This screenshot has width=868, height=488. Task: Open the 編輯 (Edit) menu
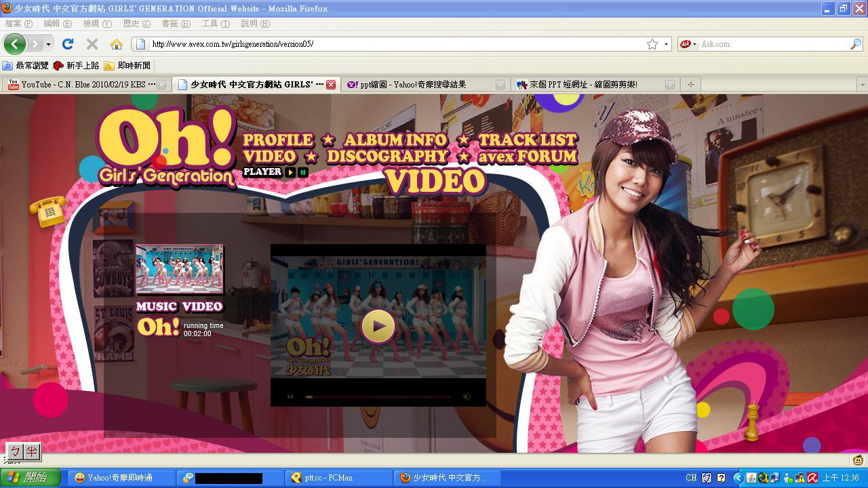coord(58,24)
